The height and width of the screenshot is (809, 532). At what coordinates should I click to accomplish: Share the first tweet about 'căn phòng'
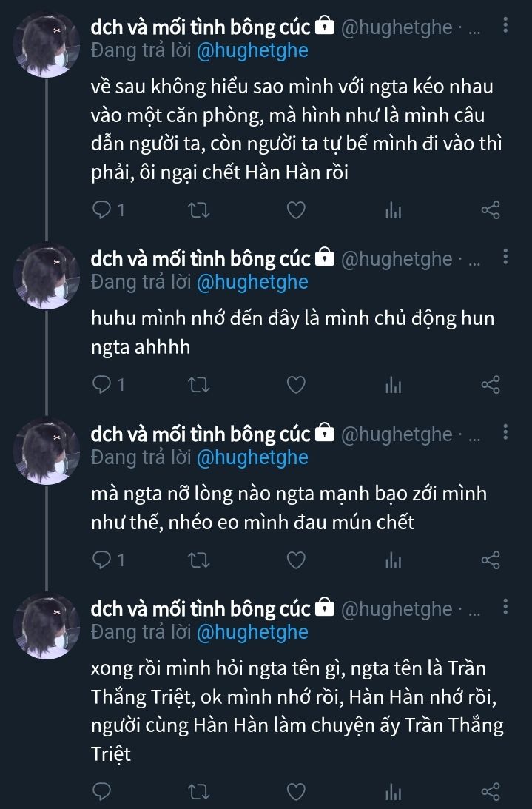491,210
